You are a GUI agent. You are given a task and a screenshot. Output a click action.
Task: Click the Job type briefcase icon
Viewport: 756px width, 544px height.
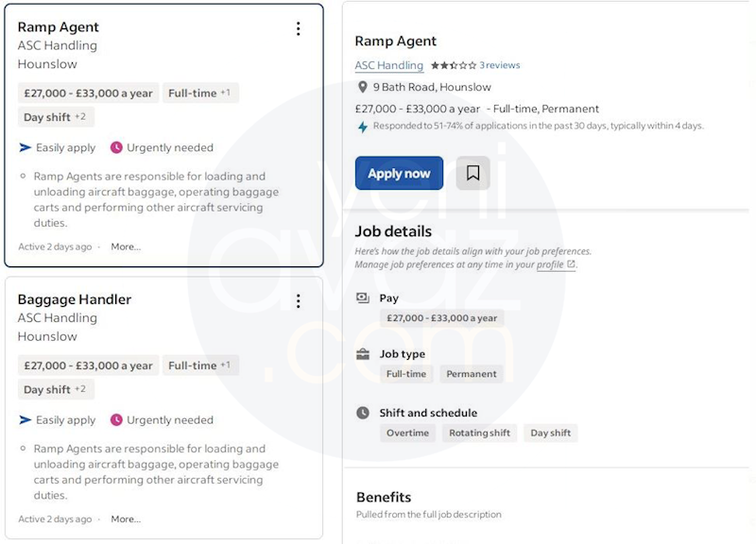(363, 354)
